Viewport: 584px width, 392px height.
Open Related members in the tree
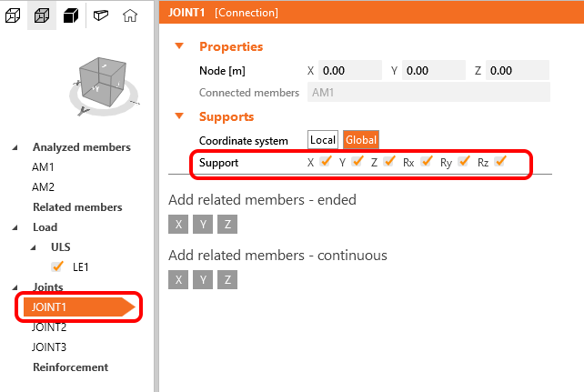[x=77, y=207]
